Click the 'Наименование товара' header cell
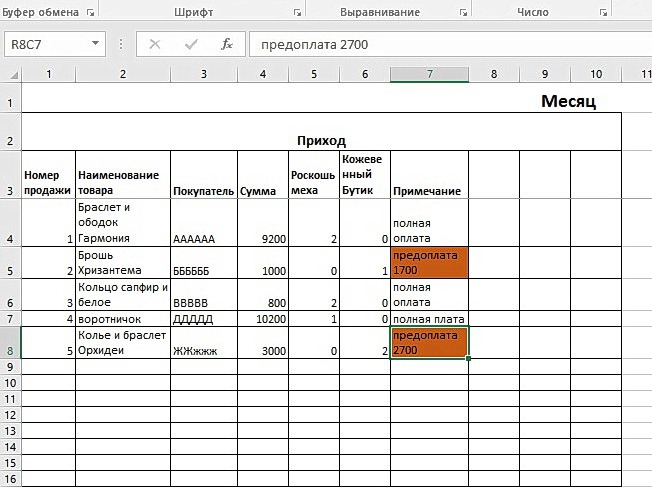This screenshot has width=652, height=487. tap(123, 175)
